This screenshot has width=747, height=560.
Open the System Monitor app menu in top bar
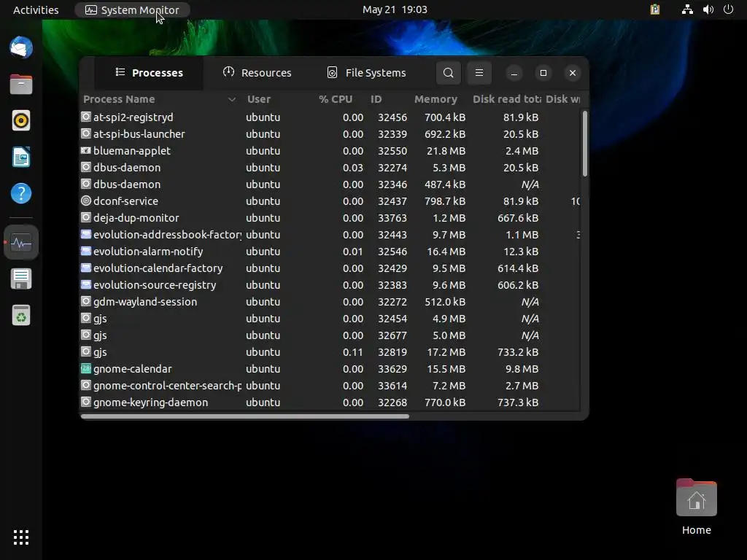tap(133, 9)
